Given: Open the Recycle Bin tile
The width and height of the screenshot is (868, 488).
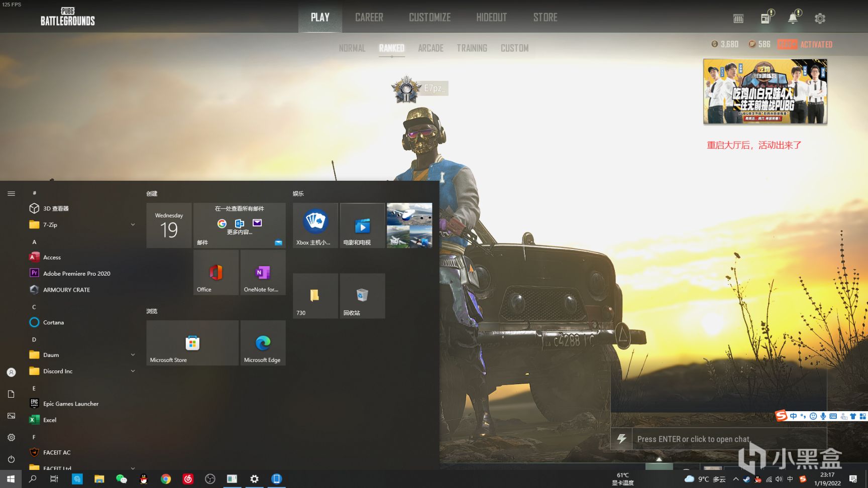Looking at the screenshot, I should (363, 296).
